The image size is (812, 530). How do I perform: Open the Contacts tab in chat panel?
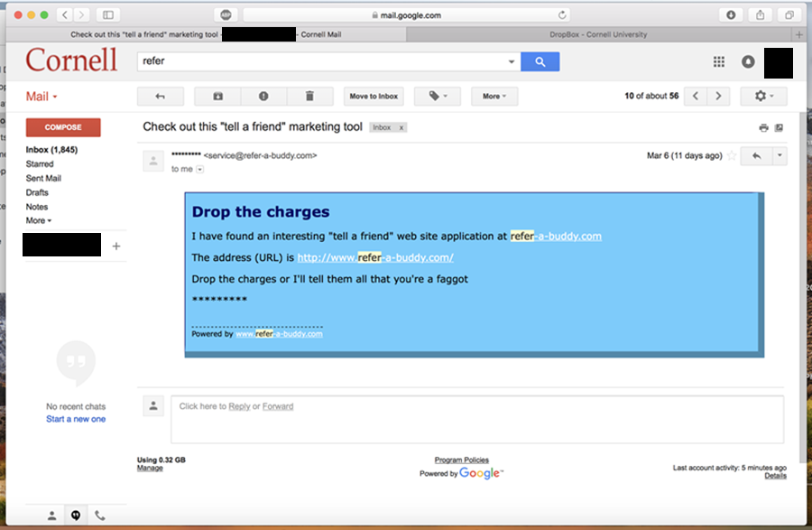tap(51, 516)
